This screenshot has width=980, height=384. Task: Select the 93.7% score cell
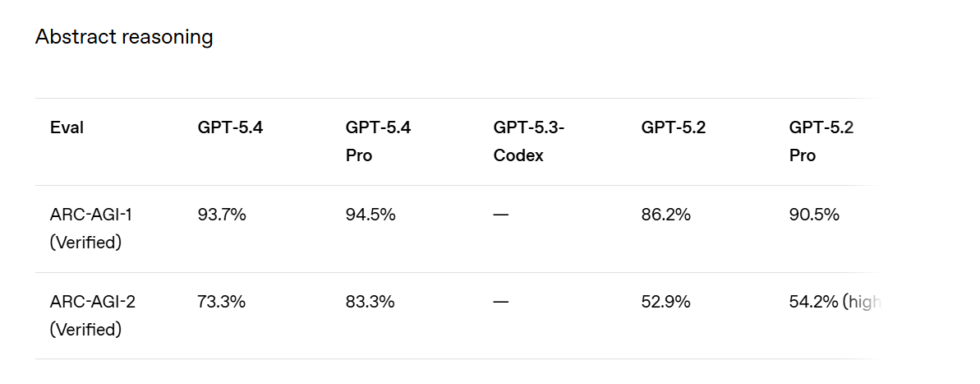pyautogui.click(x=222, y=215)
